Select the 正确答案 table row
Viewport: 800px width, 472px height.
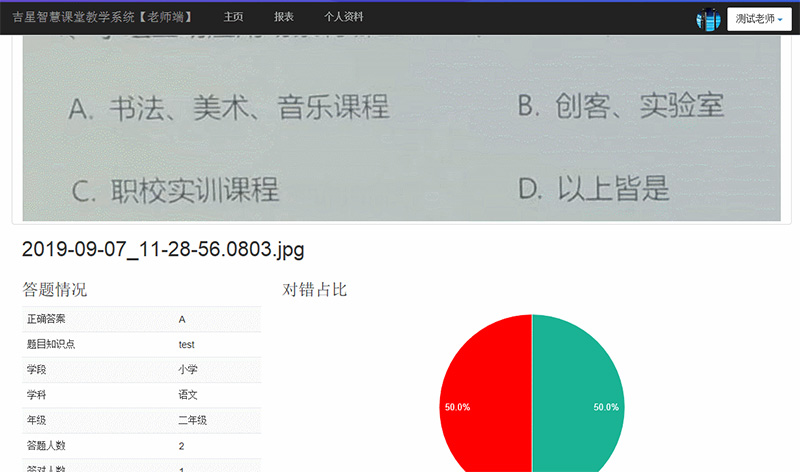click(x=141, y=319)
